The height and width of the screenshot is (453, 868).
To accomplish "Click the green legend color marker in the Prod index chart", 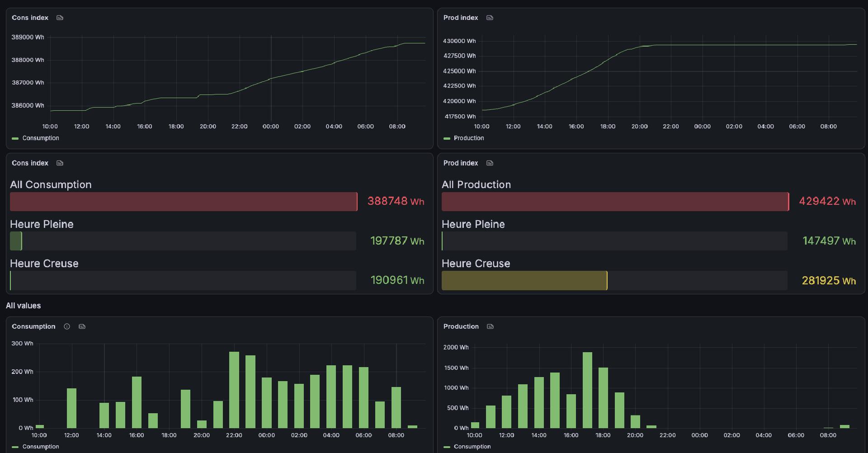I will (447, 138).
